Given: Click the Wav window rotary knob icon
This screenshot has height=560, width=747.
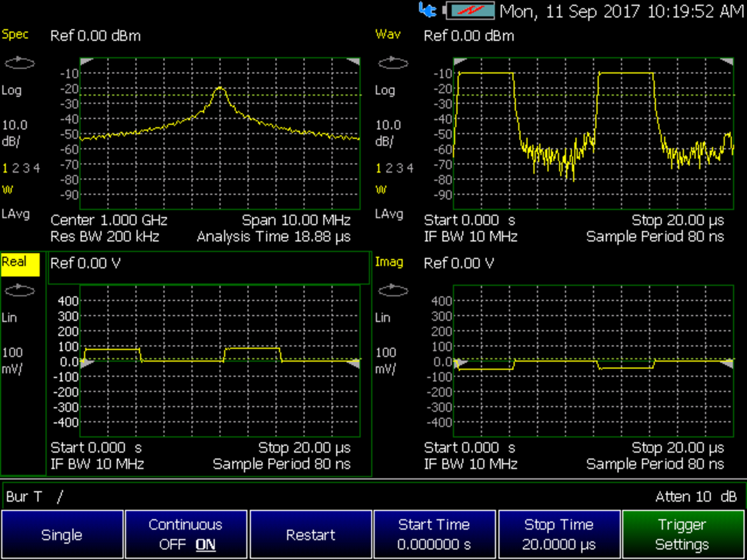Looking at the screenshot, I should point(393,63).
